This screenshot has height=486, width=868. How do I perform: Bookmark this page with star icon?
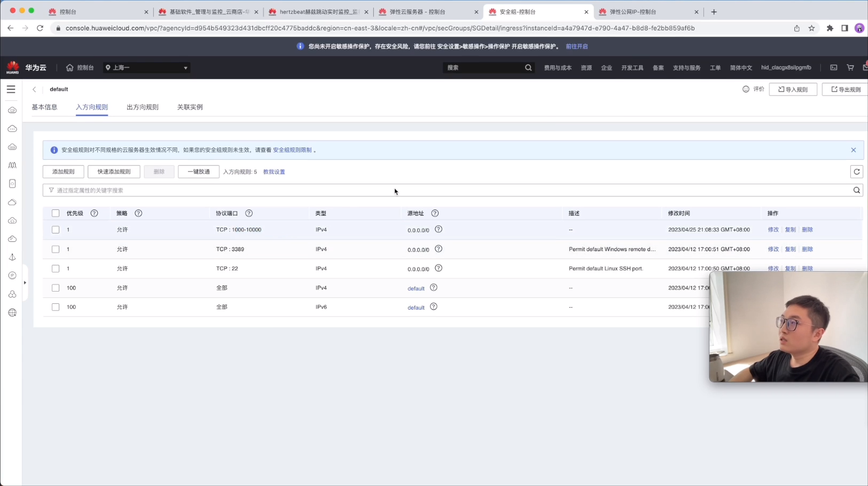click(x=811, y=28)
